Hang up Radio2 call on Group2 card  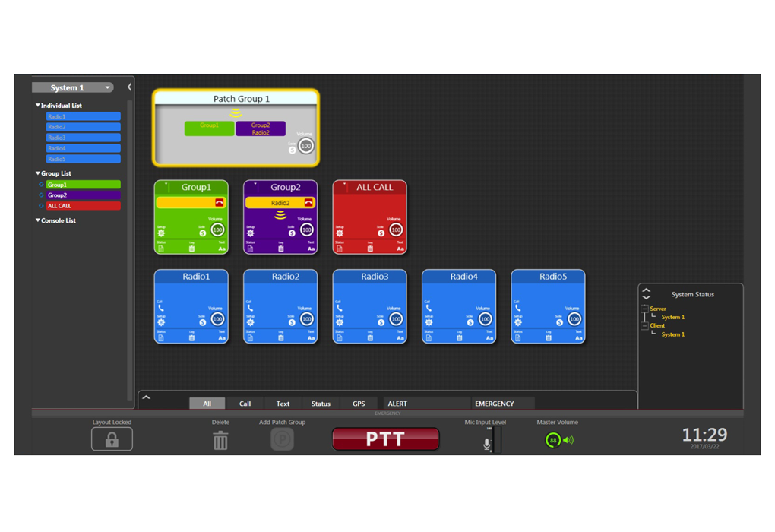pos(308,203)
